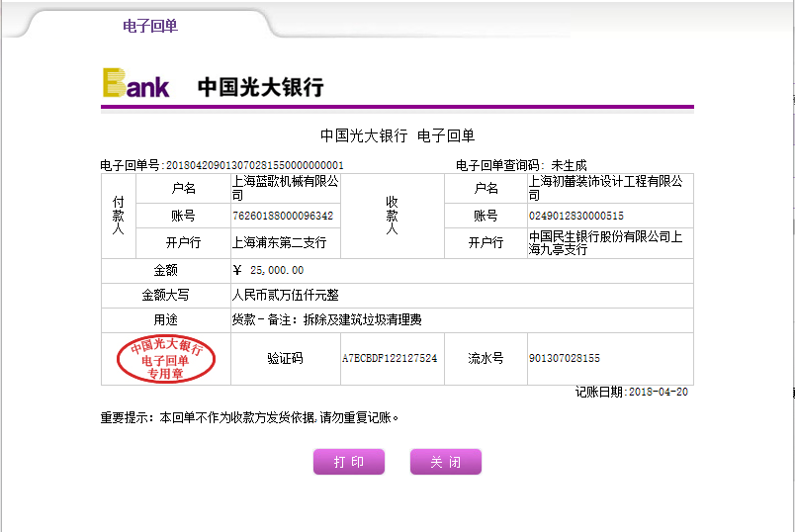Image resolution: width=795 pixels, height=532 pixels.
Task: Select payee name 上海初蕾装饰设计工程有限公司
Action: (x=605, y=188)
